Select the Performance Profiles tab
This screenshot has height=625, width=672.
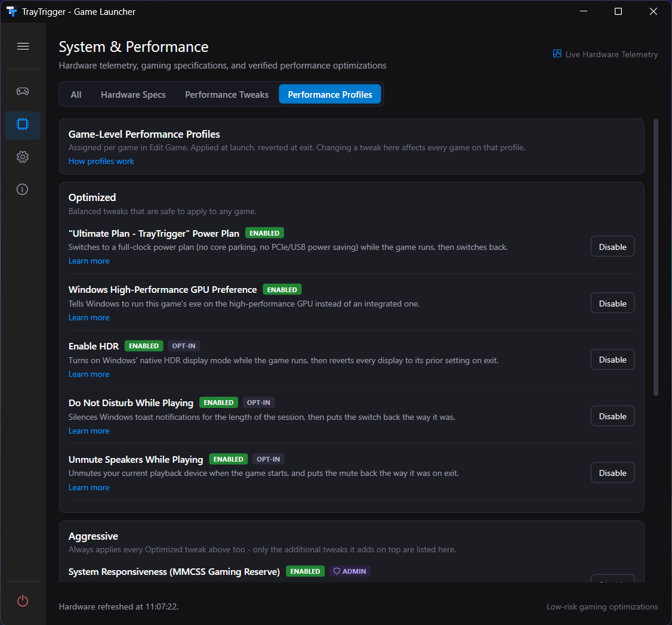(330, 95)
